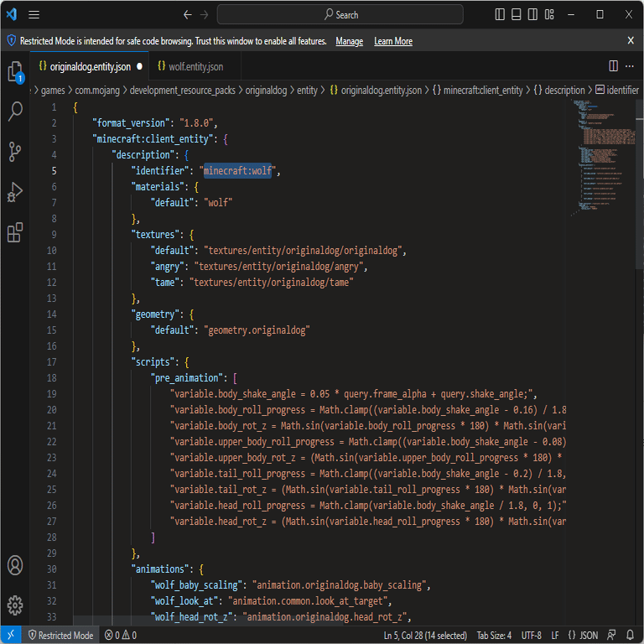Click Restricted Mode status bar item
The width and height of the screenshot is (644, 644).
point(60,635)
